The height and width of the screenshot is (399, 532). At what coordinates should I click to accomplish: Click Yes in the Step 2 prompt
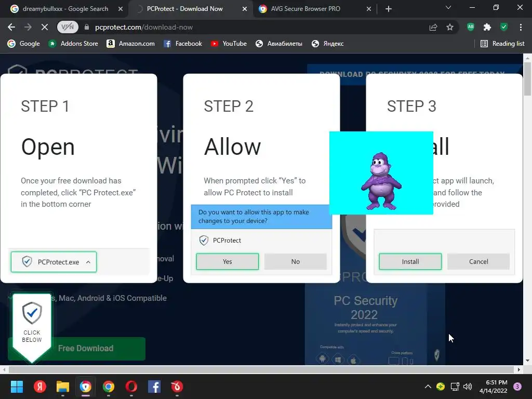[228, 262]
